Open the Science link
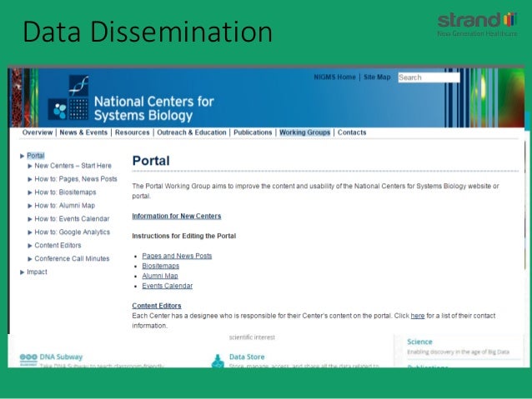 pyautogui.click(x=419, y=342)
